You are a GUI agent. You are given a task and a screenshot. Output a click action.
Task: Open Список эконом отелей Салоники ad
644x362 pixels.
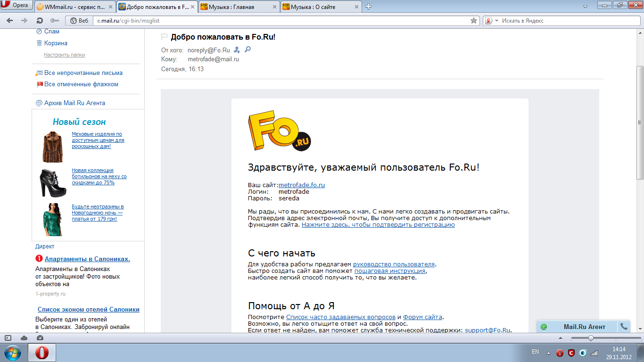pyautogui.click(x=89, y=310)
